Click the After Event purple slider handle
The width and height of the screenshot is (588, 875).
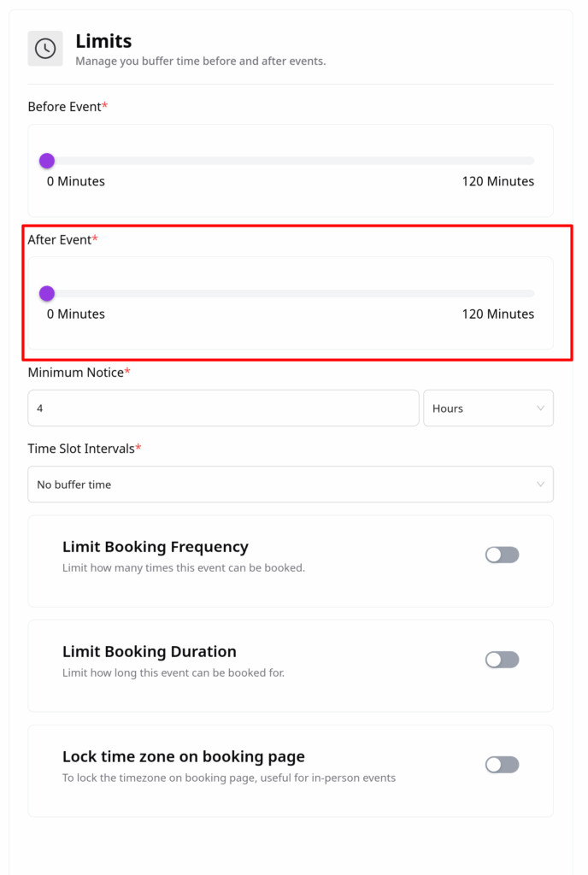(x=47, y=293)
